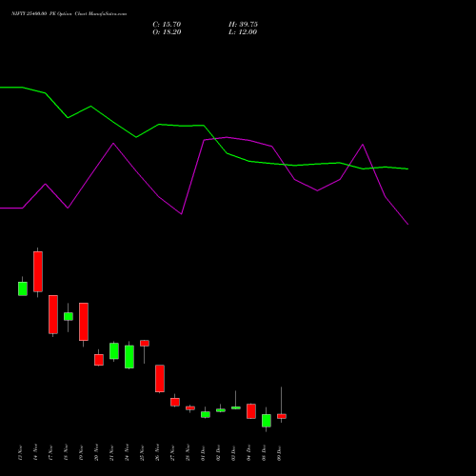Click the 26 Nov date label

tap(158, 453)
